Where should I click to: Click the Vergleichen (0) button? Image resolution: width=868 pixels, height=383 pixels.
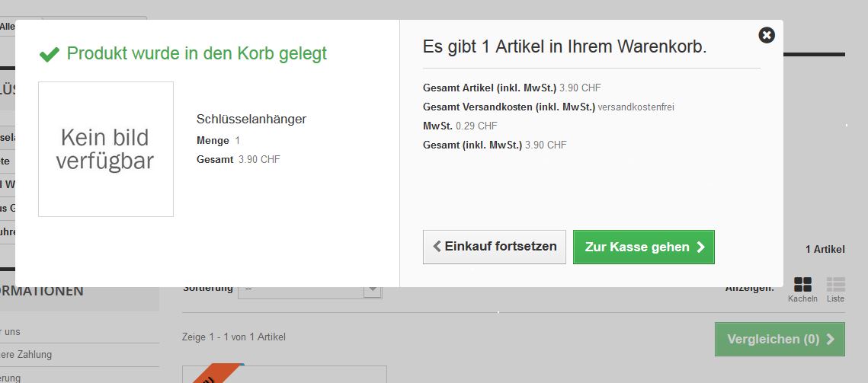(780, 339)
